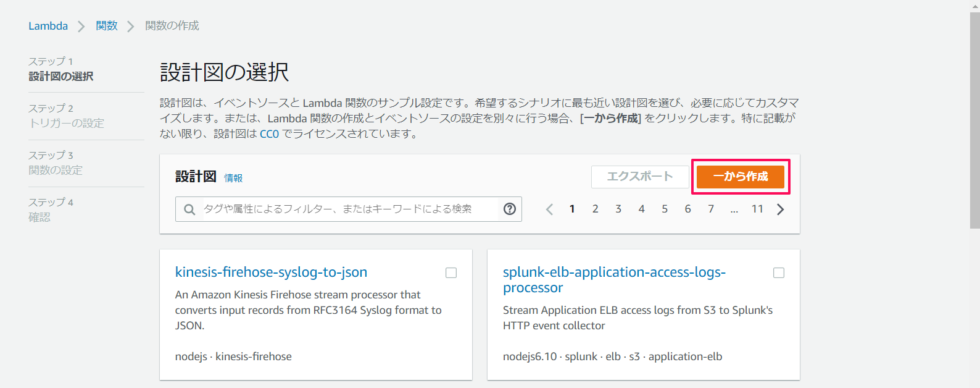Tick the splunk-elb-application-access-logs-processor checkbox
Viewport: 980px width, 388px height.
(779, 273)
